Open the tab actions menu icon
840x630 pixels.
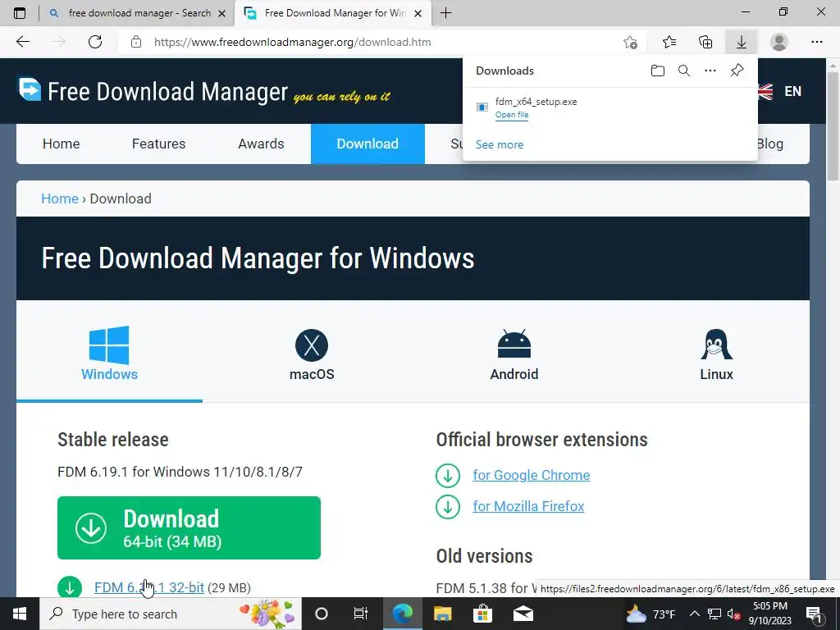[x=20, y=13]
